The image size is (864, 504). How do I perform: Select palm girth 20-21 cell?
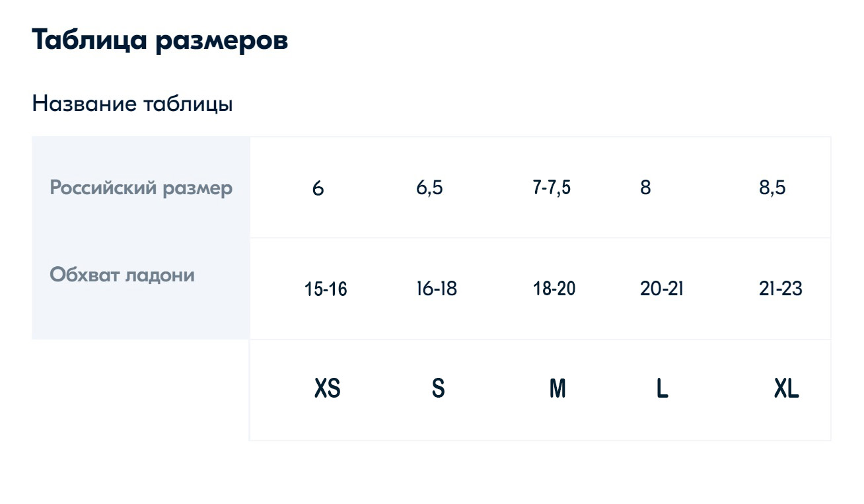click(661, 289)
